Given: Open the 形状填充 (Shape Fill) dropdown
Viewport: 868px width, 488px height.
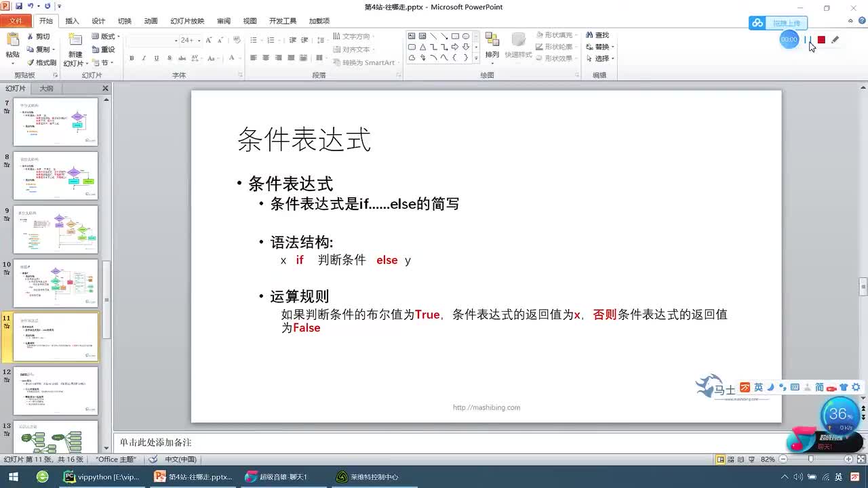Looking at the screenshot, I should click(x=557, y=35).
